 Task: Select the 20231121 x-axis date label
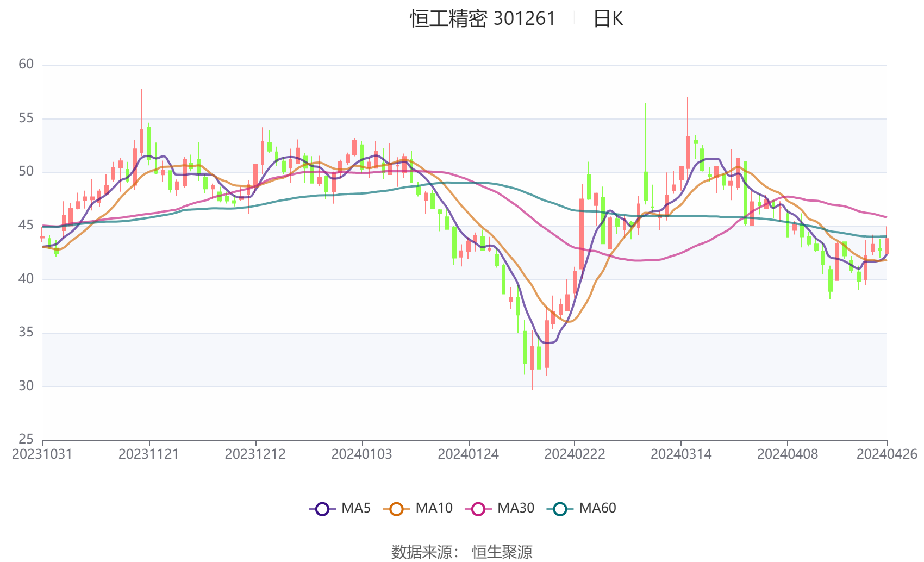click(149, 454)
